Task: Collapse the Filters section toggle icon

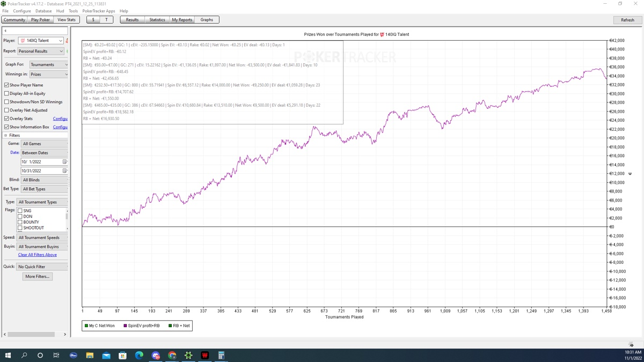Action: pyautogui.click(x=6, y=136)
